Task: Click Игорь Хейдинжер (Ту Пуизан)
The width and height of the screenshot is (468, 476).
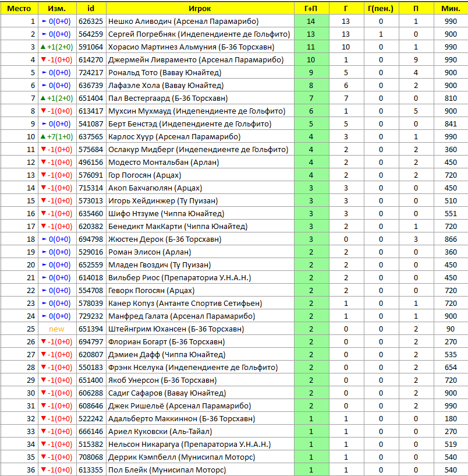Action: (163, 200)
